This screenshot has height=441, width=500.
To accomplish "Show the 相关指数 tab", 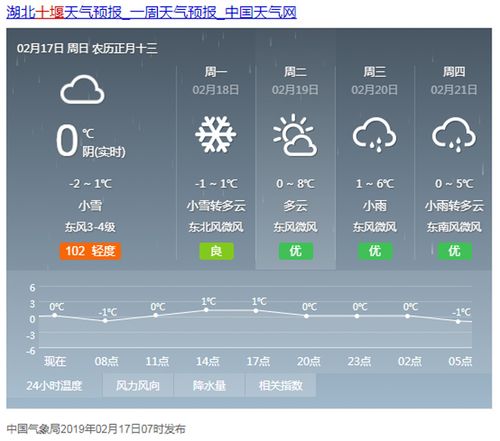I will (281, 386).
